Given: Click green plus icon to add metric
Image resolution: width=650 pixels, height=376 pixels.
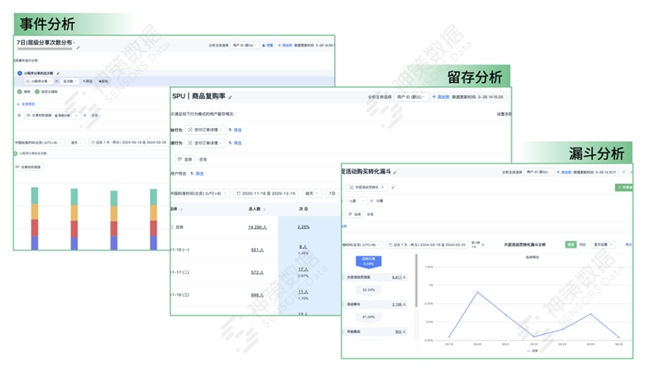Looking at the screenshot, I should tap(19, 92).
